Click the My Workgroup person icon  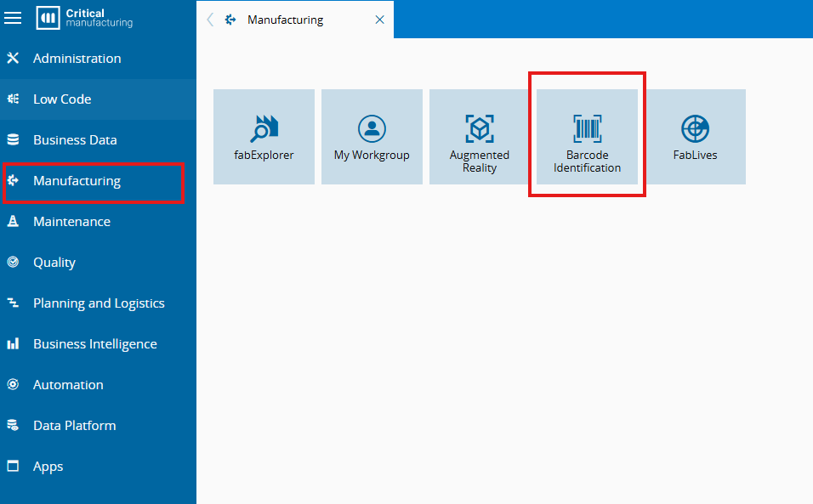pyautogui.click(x=372, y=128)
